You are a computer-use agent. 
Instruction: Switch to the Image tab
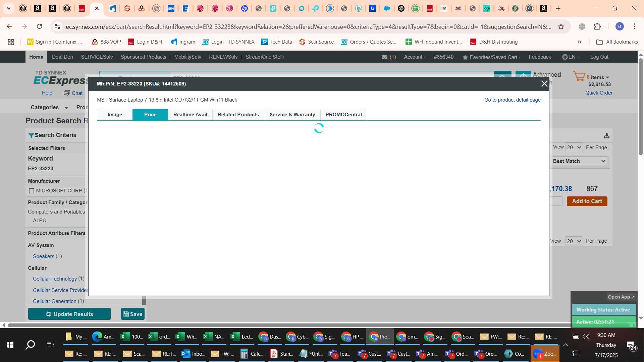click(x=115, y=115)
